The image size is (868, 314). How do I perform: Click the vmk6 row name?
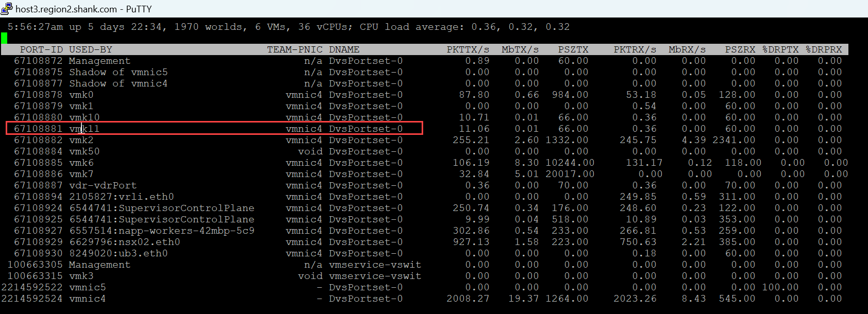(81, 163)
